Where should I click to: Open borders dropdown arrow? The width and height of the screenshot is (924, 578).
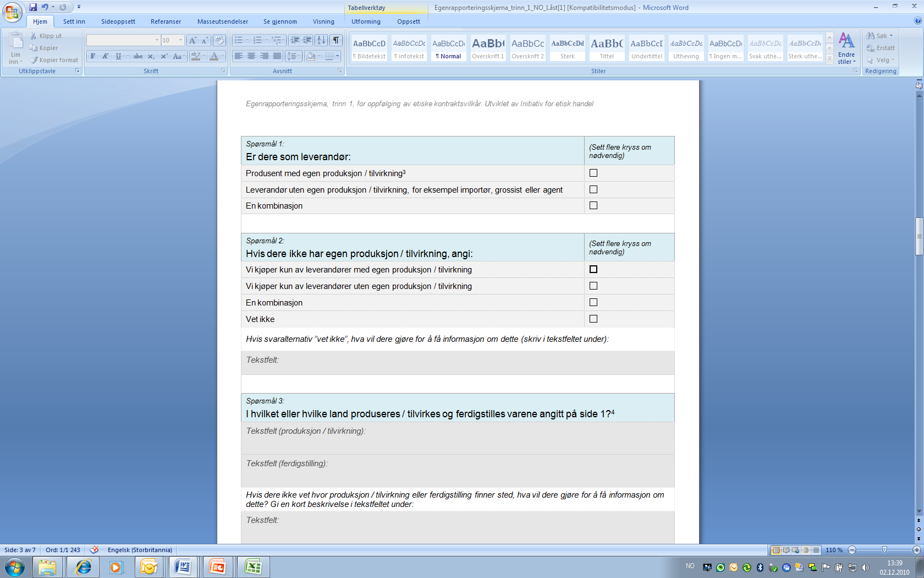coord(338,56)
